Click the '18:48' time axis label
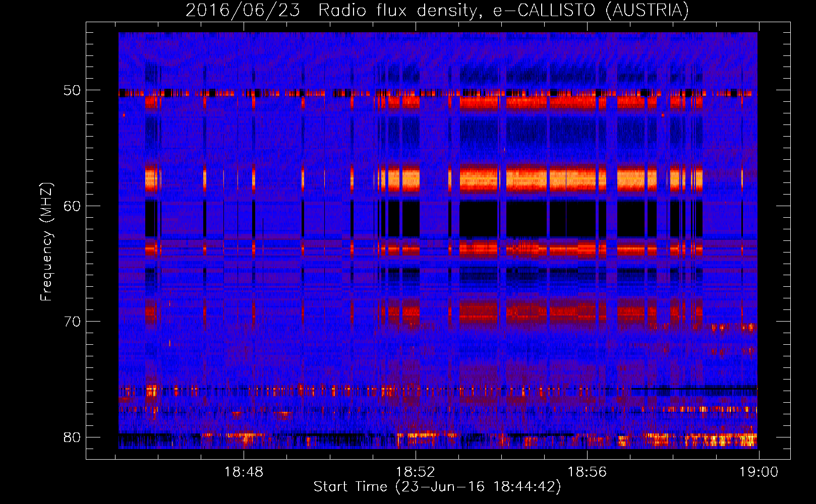Screen dimensions: 816x504 [244, 472]
